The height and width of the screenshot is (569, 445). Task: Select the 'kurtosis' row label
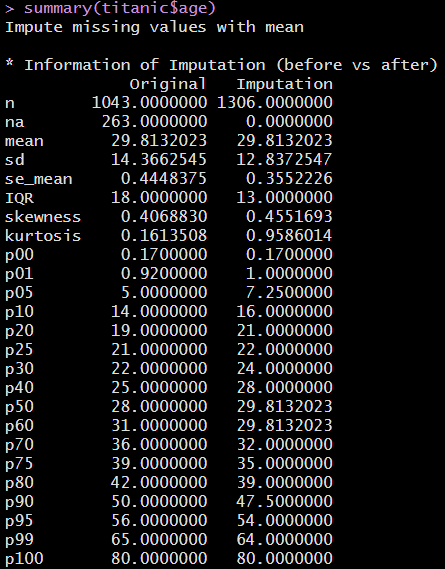[x=43, y=236]
